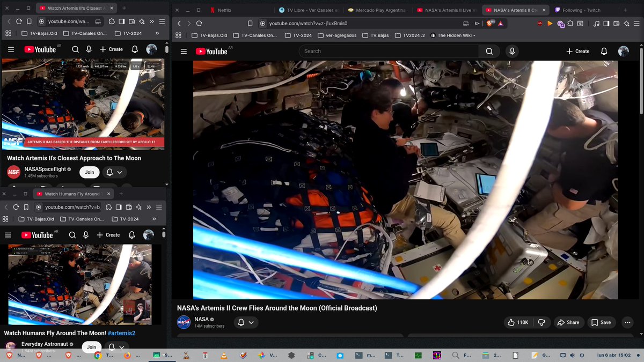Image resolution: width=644 pixels, height=362 pixels.
Task: Click search icon in NASASpaceflight window YouTube header
Action: coord(75,49)
